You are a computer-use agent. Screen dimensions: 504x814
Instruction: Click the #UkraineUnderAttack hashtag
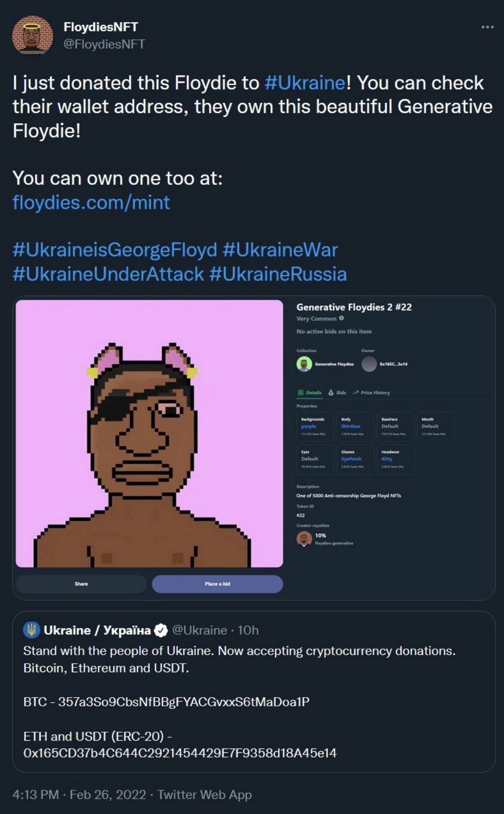point(108,274)
